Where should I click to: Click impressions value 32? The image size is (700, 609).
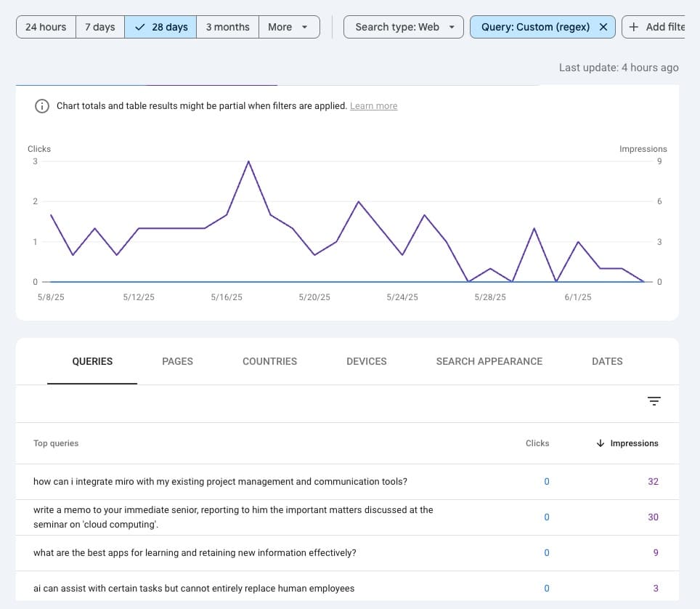(x=653, y=482)
